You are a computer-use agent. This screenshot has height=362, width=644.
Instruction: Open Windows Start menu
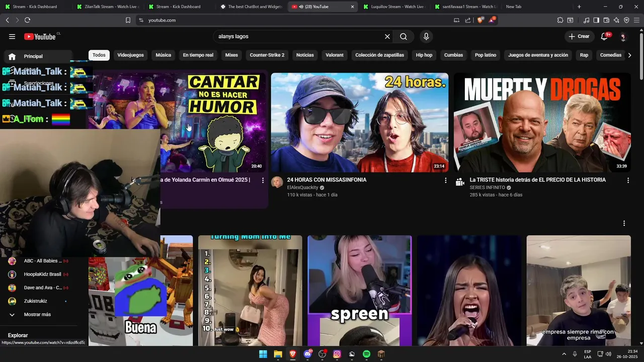pyautogui.click(x=263, y=354)
